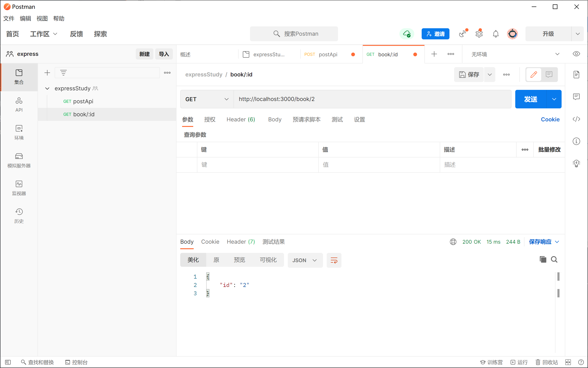The image size is (588, 368).
Task: Open the History (历史) panel
Action: coord(19,216)
